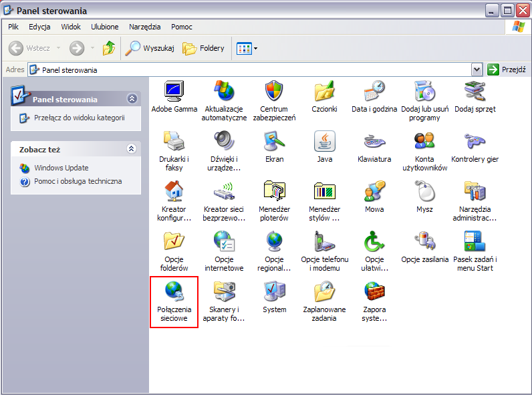Open the views dropdown in toolbar
The image size is (532, 395).
pyautogui.click(x=247, y=48)
